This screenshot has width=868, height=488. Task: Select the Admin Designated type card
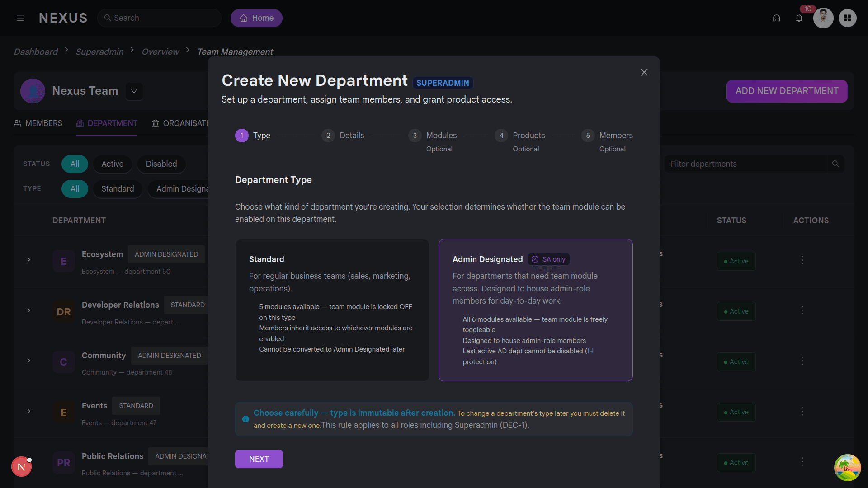point(535,310)
